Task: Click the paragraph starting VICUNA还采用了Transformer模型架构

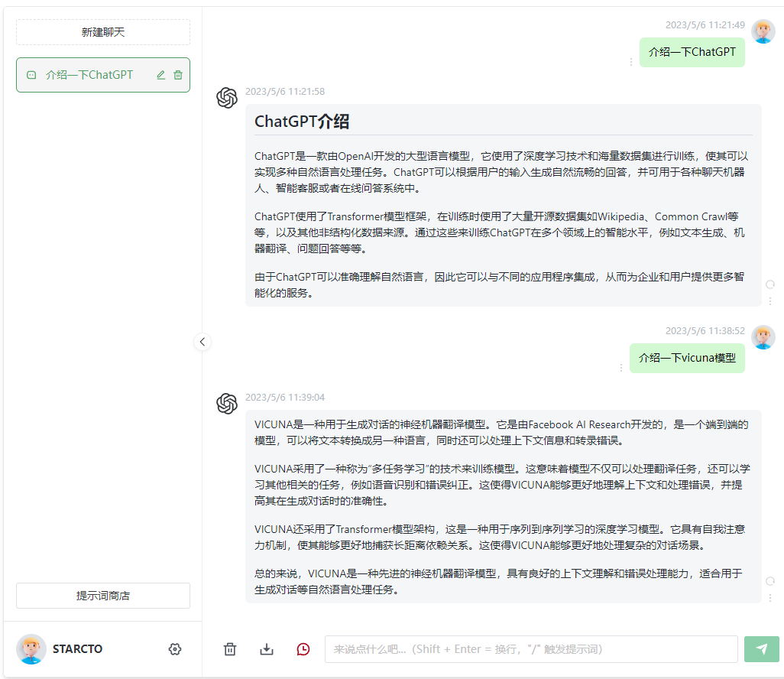Action: click(x=500, y=537)
